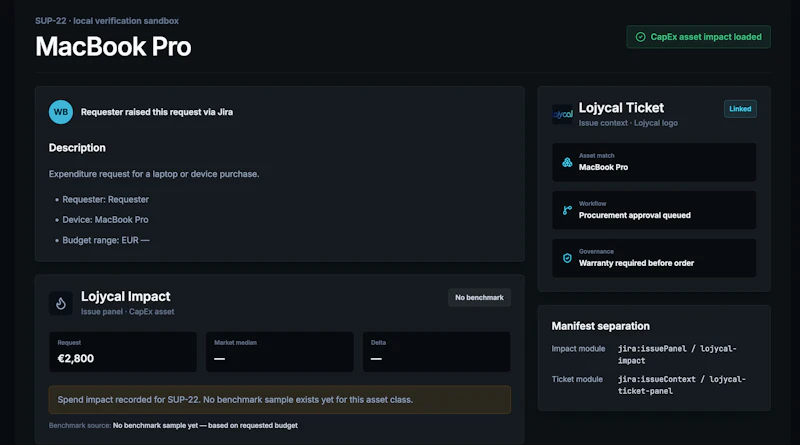Click the Manifest separation heading
The width and height of the screenshot is (800, 445).
pos(601,326)
